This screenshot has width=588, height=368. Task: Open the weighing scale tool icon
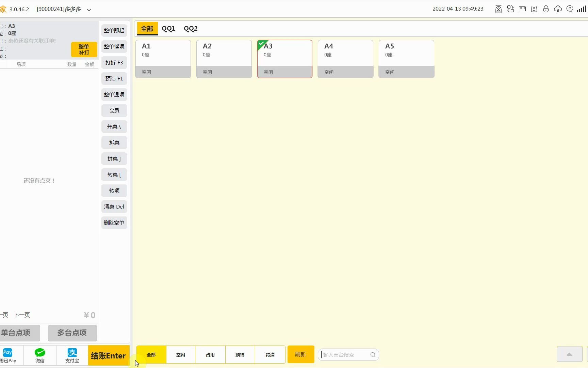tap(499, 9)
